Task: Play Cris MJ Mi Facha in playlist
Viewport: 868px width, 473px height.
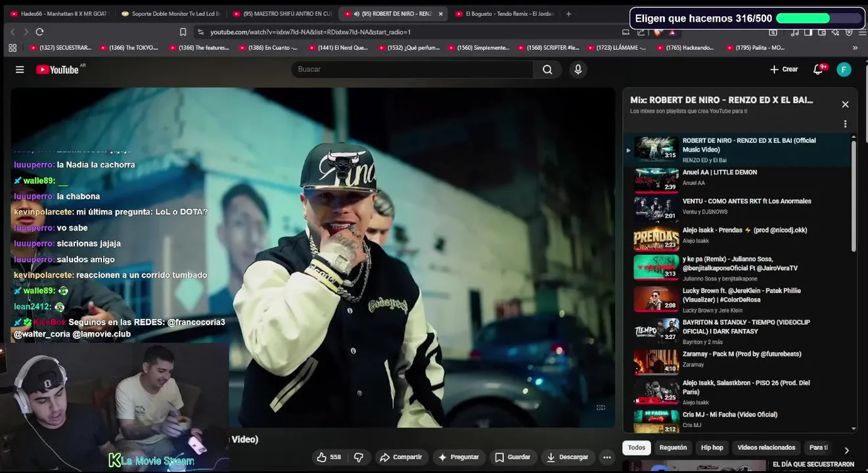Action: [x=737, y=420]
